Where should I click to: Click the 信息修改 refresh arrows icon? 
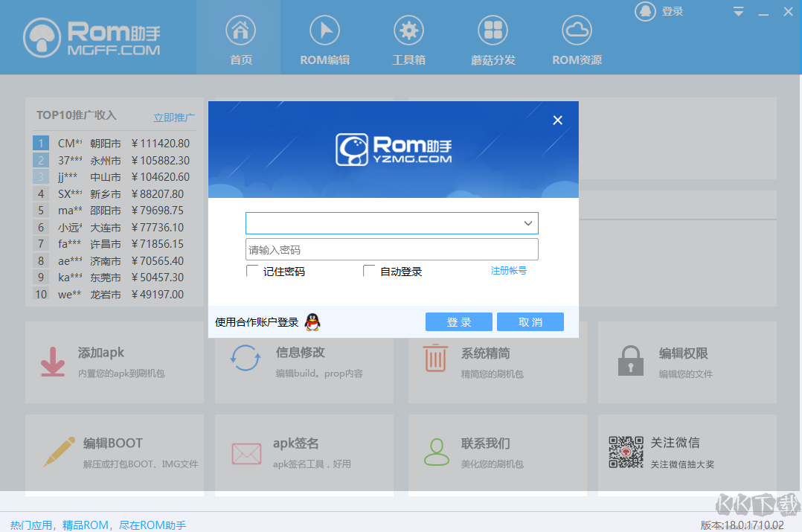[x=245, y=358]
